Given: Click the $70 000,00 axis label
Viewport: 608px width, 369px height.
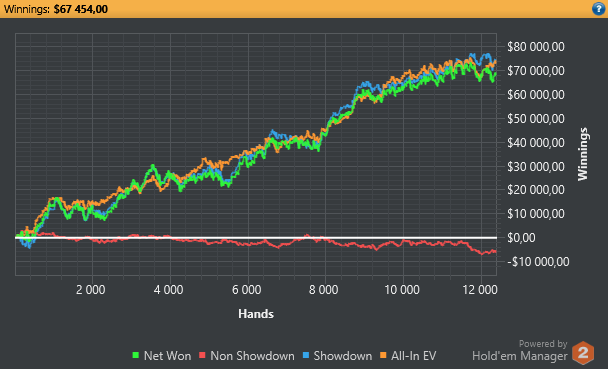Looking at the screenshot, I should tap(536, 71).
